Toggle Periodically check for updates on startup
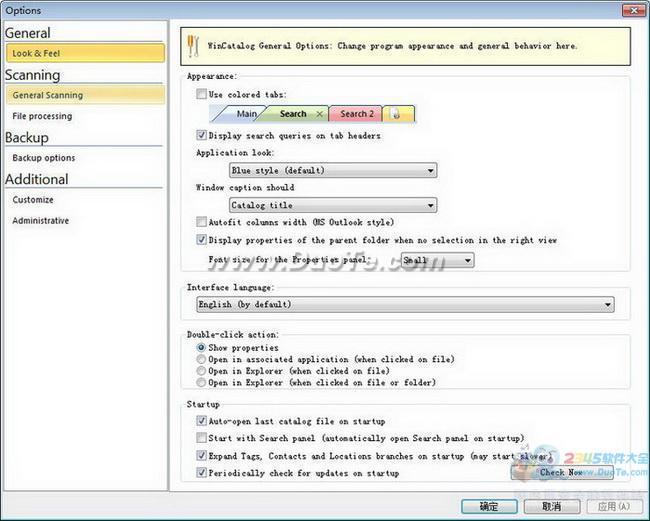Viewport: 650px width, 521px height. pos(201,473)
